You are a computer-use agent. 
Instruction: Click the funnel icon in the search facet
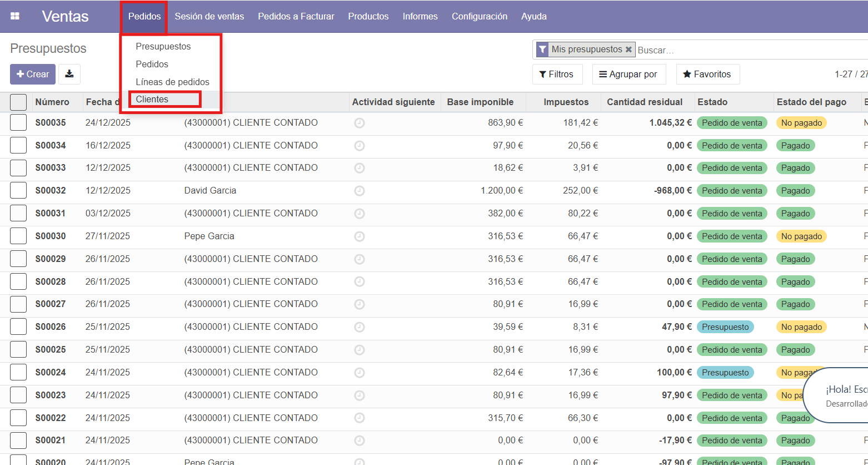(542, 50)
